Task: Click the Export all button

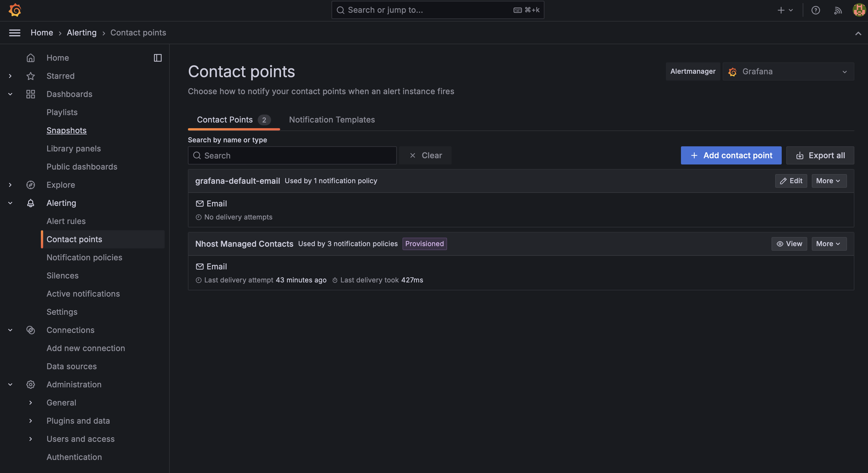Action: pos(820,155)
